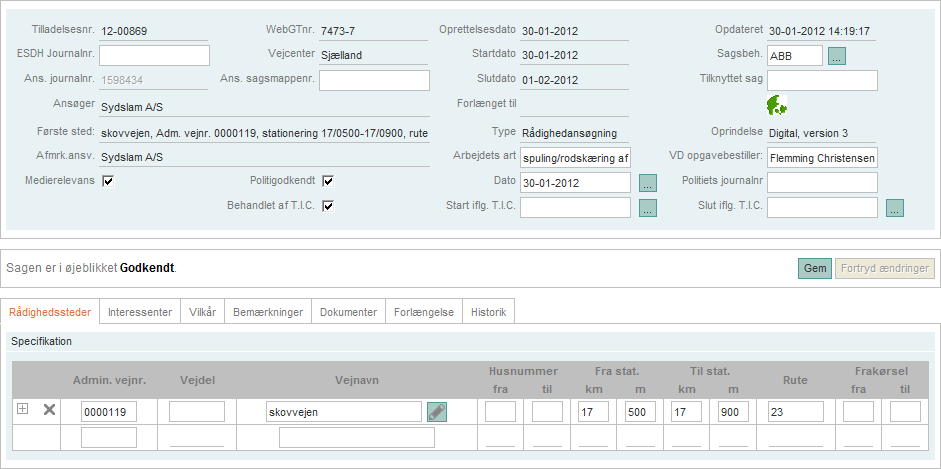
Task: Uncheck the Politigodkendt checkbox
Action: point(327,181)
